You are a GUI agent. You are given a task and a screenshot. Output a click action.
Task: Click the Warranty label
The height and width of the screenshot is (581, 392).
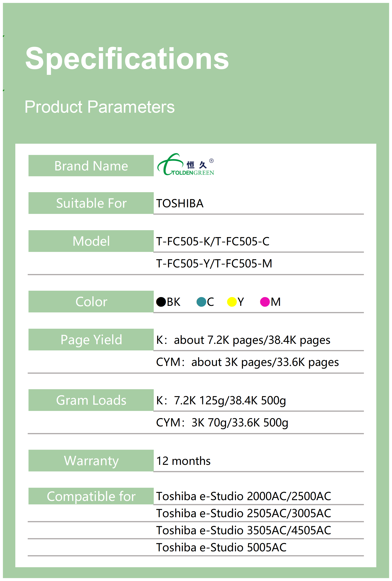click(x=91, y=461)
